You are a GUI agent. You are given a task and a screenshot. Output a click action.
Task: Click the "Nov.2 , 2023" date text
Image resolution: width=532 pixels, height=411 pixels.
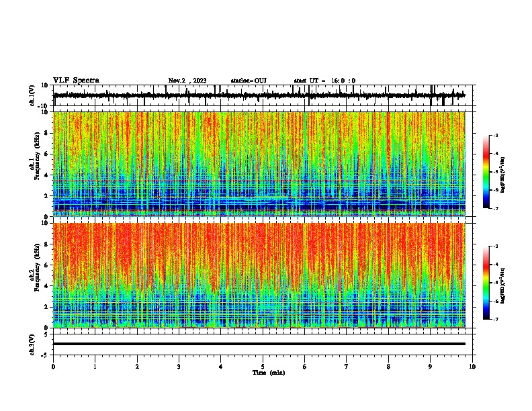(x=187, y=81)
